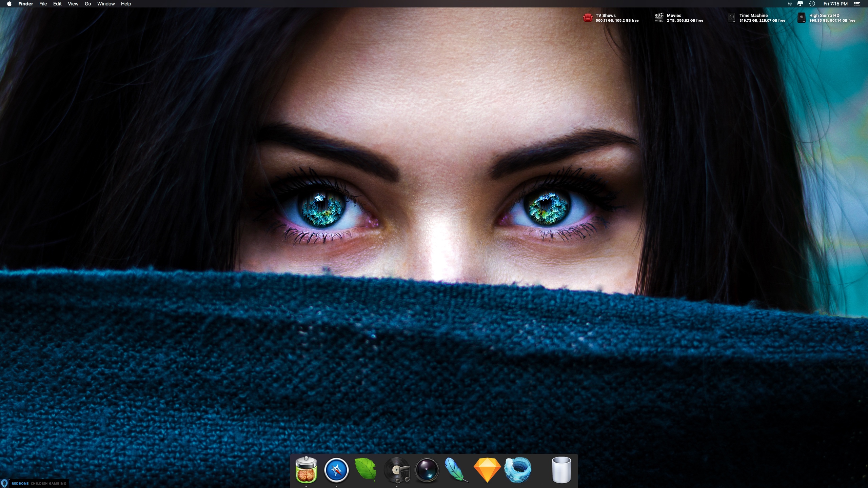Open the Finder menu

click(26, 4)
